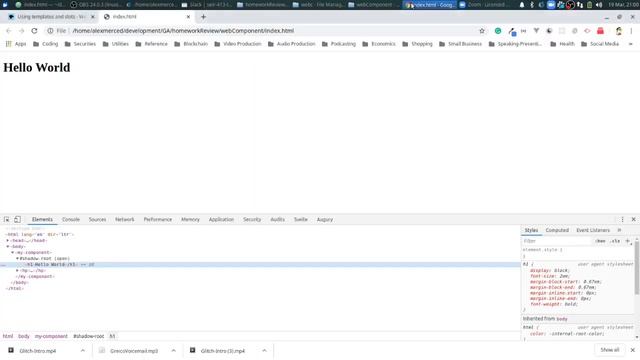Viewport: 640px width, 360px height.
Task: Toggle the device toolbar in DevTools
Action: click(18, 220)
